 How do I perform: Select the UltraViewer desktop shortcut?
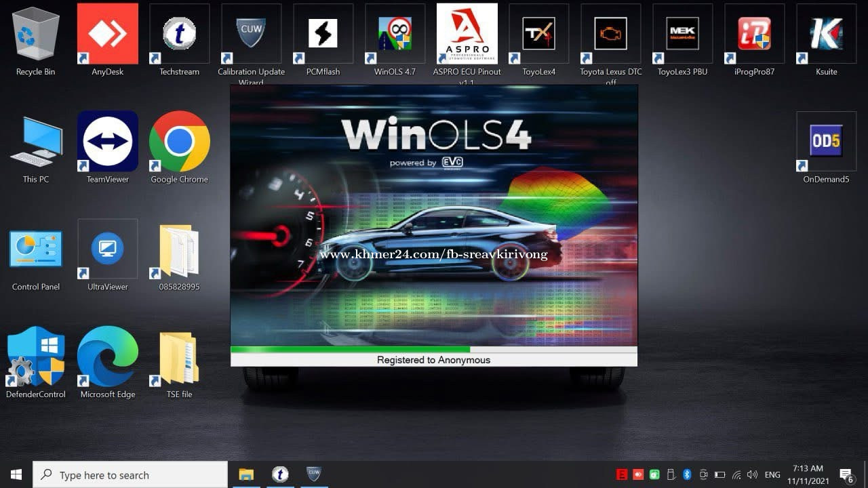pos(108,256)
